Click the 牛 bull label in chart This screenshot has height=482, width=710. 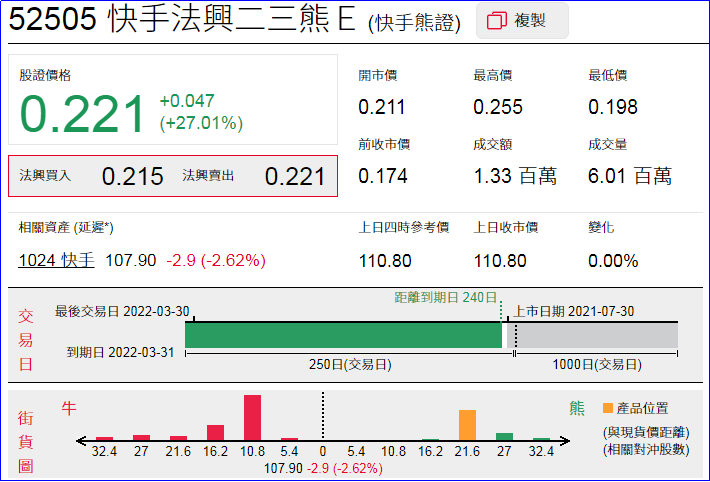tap(69, 409)
